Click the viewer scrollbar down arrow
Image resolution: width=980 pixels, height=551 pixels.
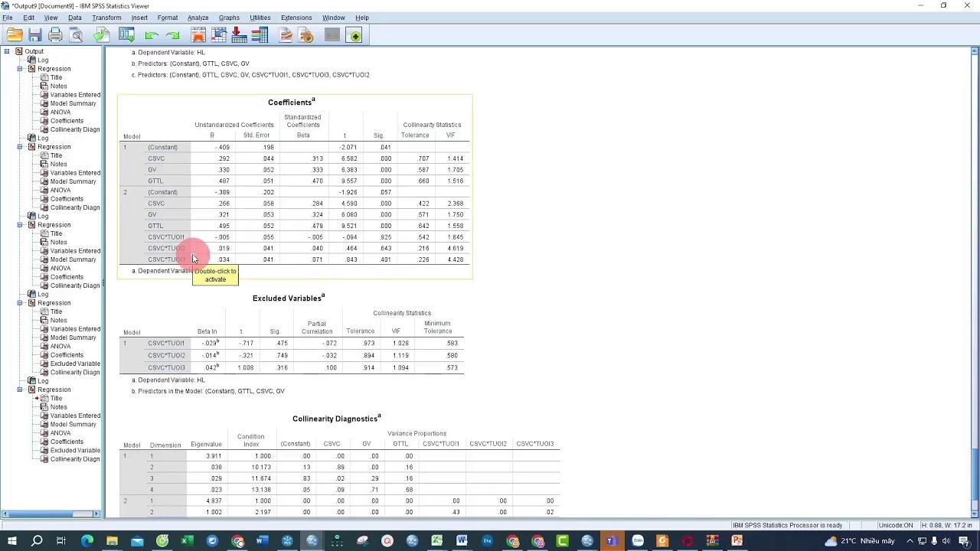975,514
